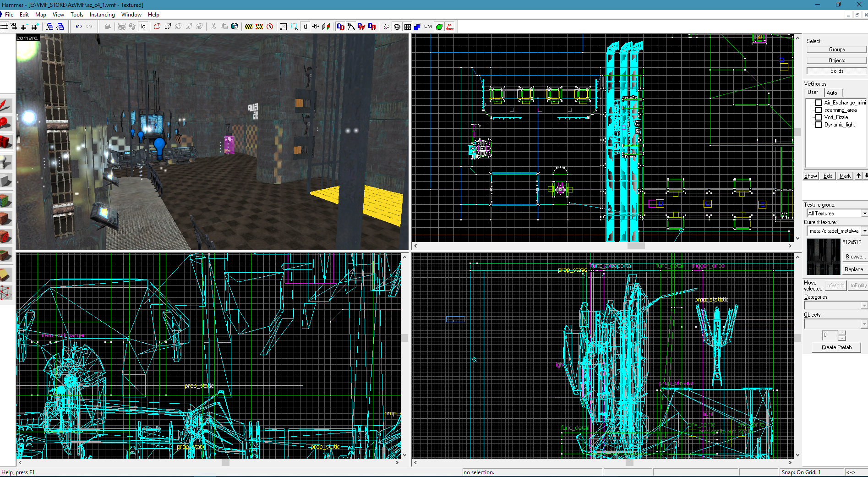Open the Current texture dropdown

[x=864, y=231]
